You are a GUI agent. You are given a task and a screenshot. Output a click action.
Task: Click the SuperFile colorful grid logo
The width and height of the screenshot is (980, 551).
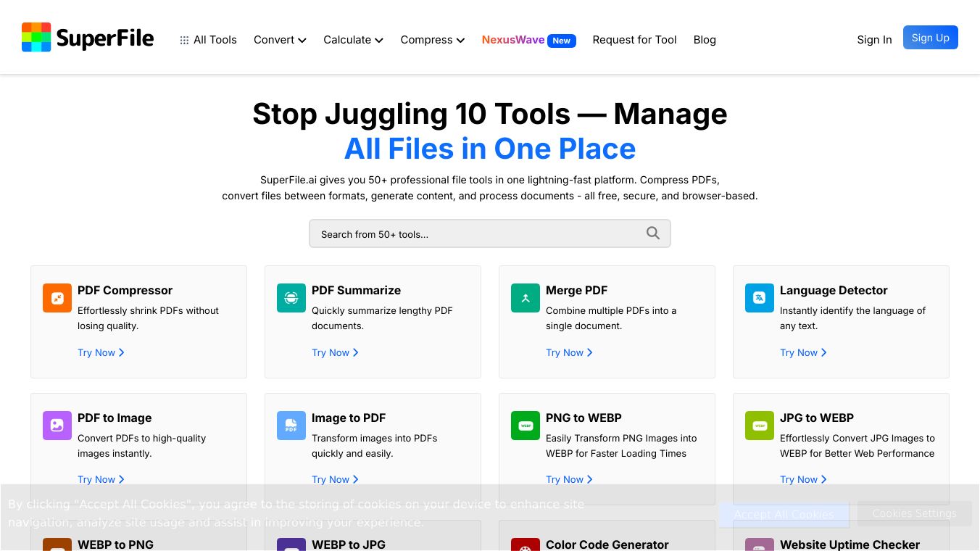(x=36, y=37)
